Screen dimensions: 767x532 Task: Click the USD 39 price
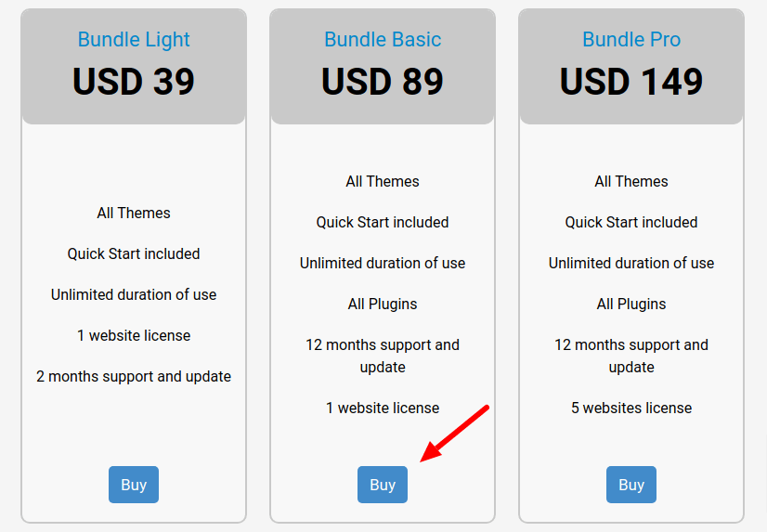[x=134, y=82]
